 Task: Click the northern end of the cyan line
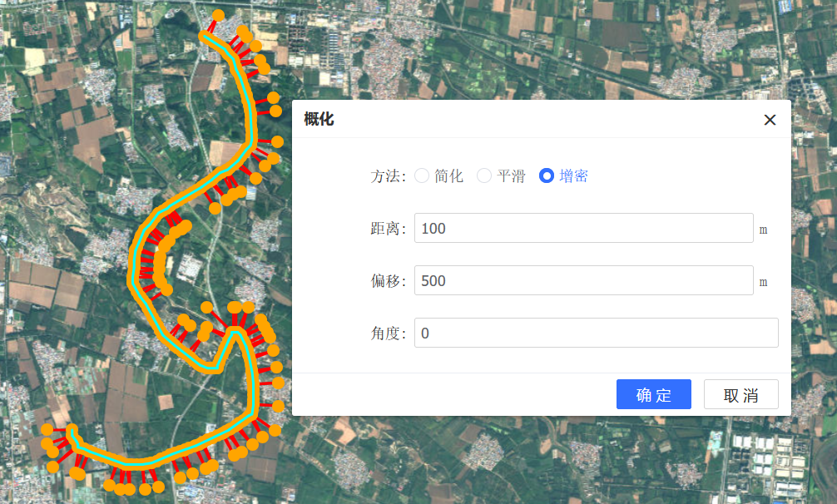pyautogui.click(x=205, y=35)
